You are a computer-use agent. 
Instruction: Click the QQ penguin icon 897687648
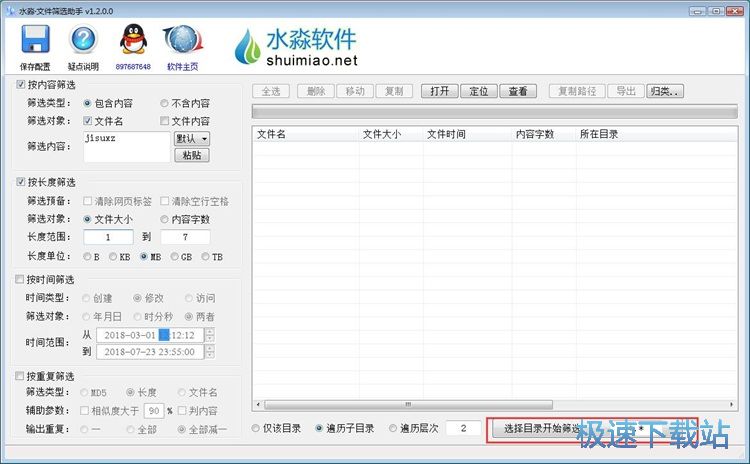[133, 40]
